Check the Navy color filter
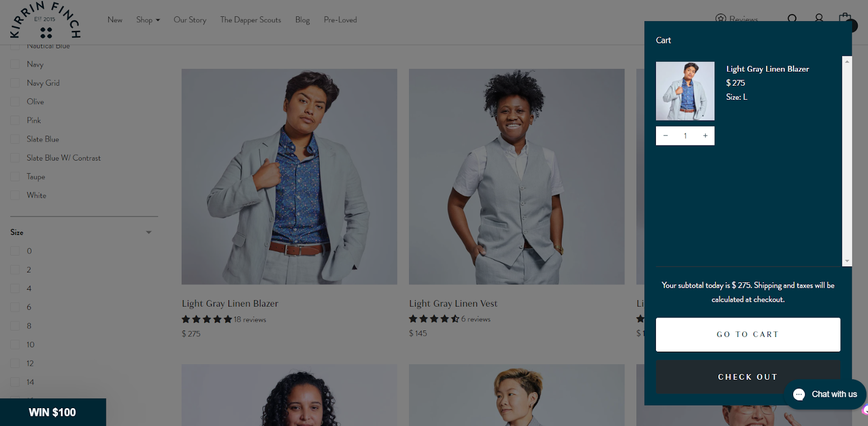The width and height of the screenshot is (868, 426). point(15,65)
